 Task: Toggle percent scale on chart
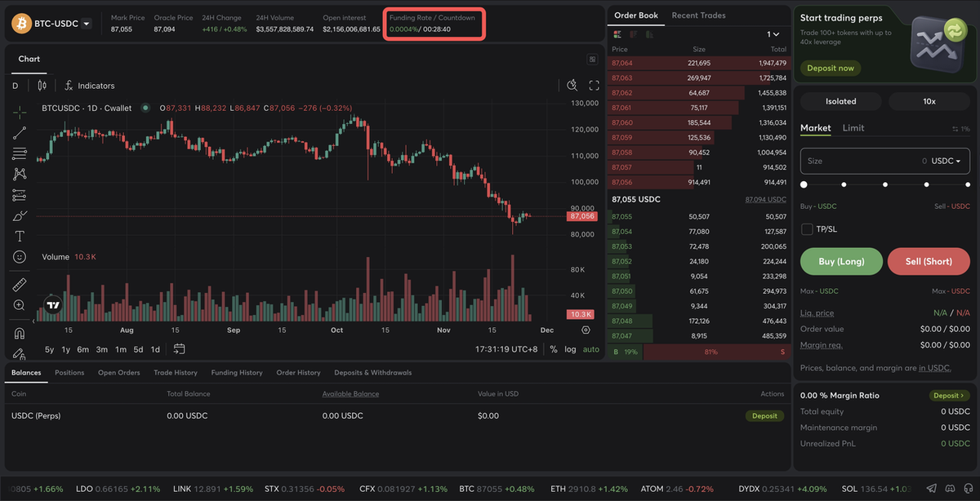click(554, 349)
